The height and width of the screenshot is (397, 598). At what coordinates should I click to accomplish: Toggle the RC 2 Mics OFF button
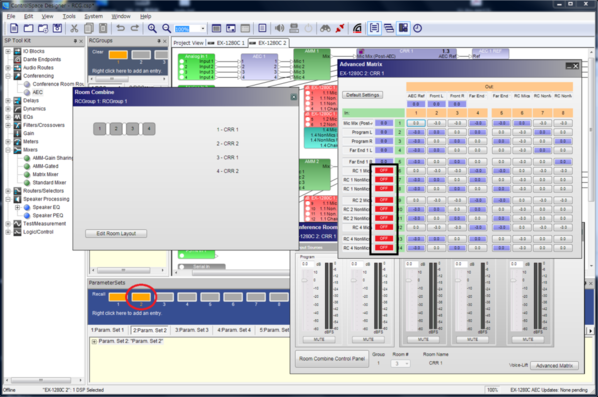[384, 200]
